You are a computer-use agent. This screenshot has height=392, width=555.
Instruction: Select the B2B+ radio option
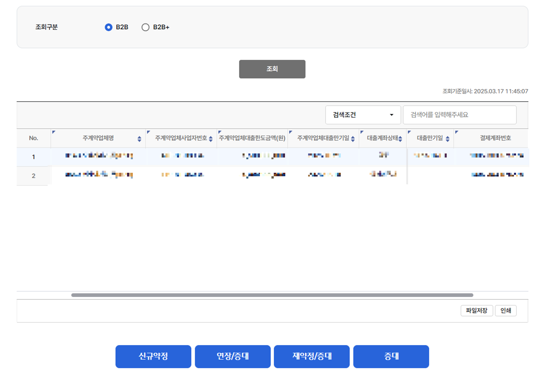coord(145,27)
